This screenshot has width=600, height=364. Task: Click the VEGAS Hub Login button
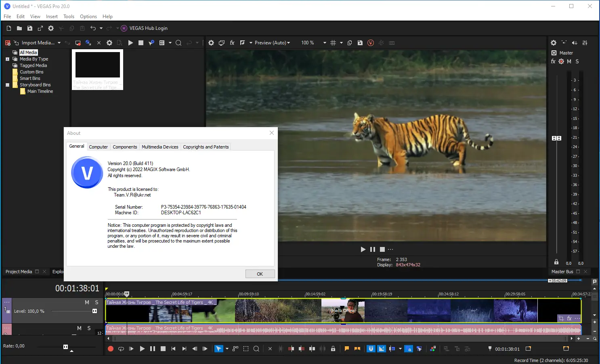point(144,28)
